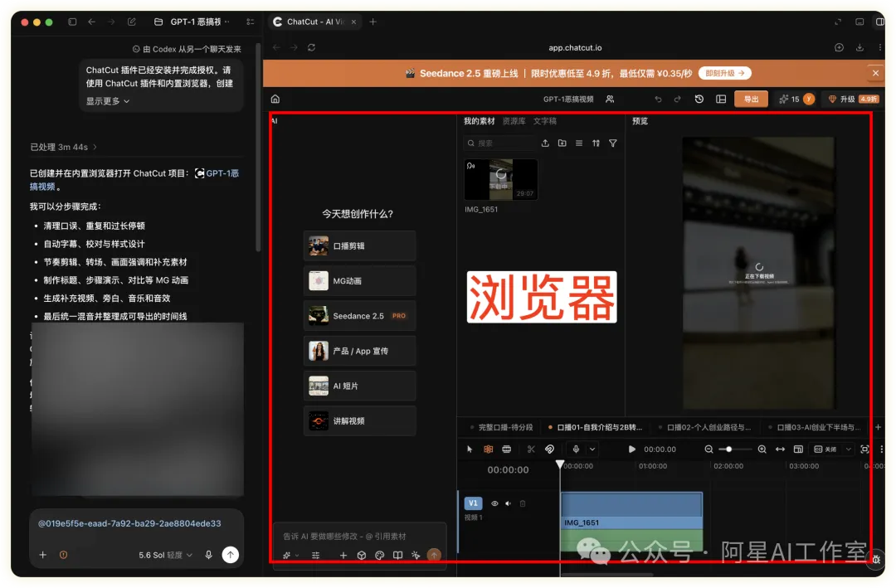Open 口播01-自我介绍与2B转 timeline tab
The width and height of the screenshot is (896, 588).
click(x=595, y=427)
